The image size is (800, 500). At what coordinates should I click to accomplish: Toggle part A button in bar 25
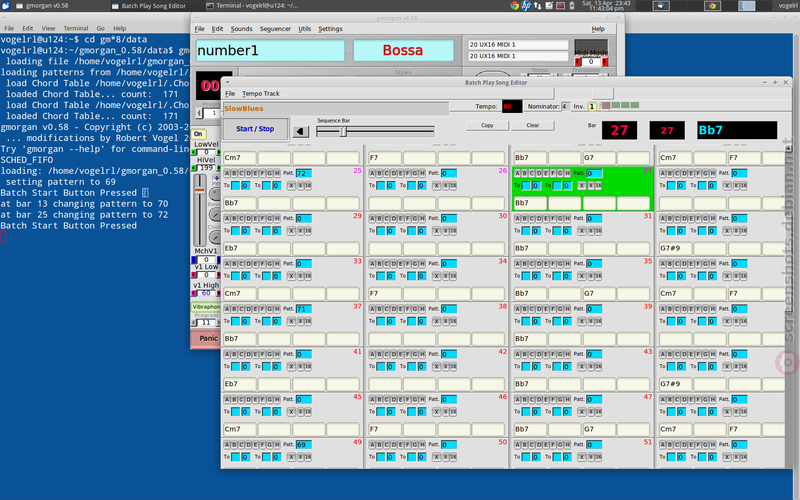227,173
